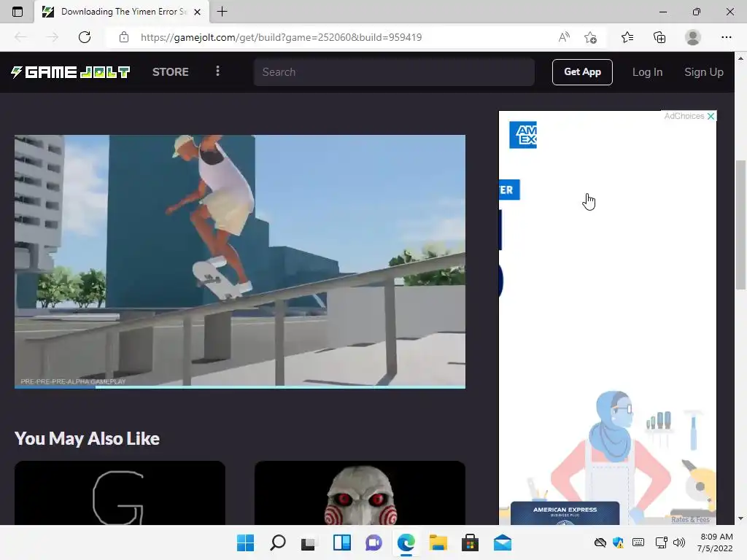Open Task View on taskbar
Image resolution: width=747 pixels, height=560 pixels.
tap(309, 542)
